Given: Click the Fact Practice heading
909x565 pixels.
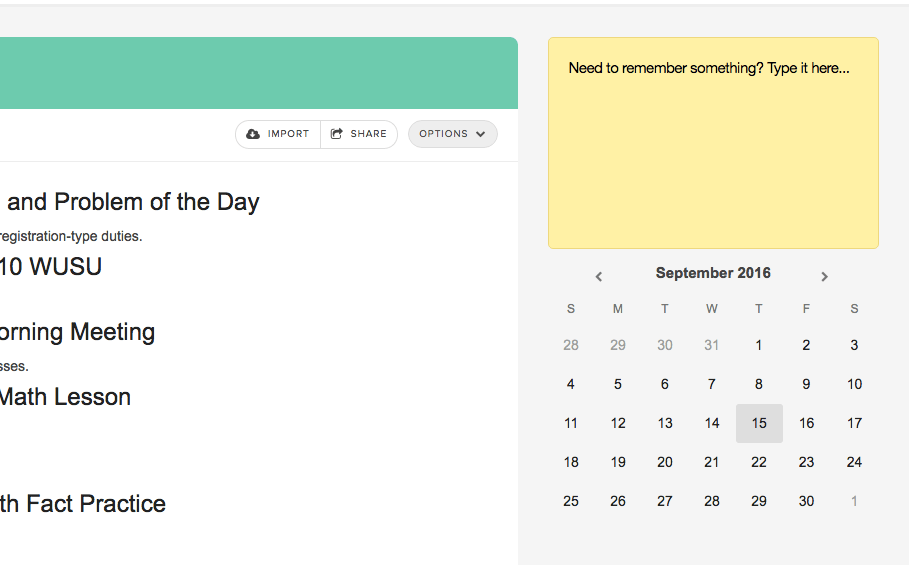Looking at the screenshot, I should click(x=83, y=504).
